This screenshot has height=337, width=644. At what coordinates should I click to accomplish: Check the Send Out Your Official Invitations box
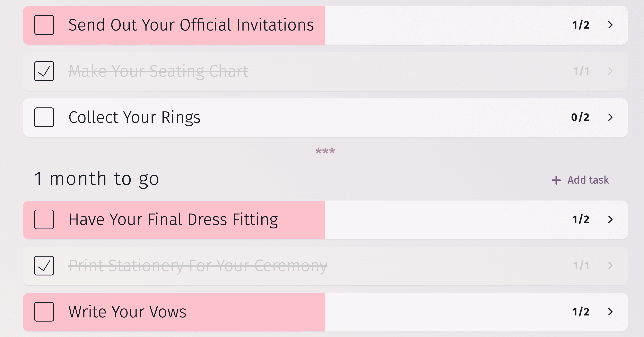coord(44,25)
